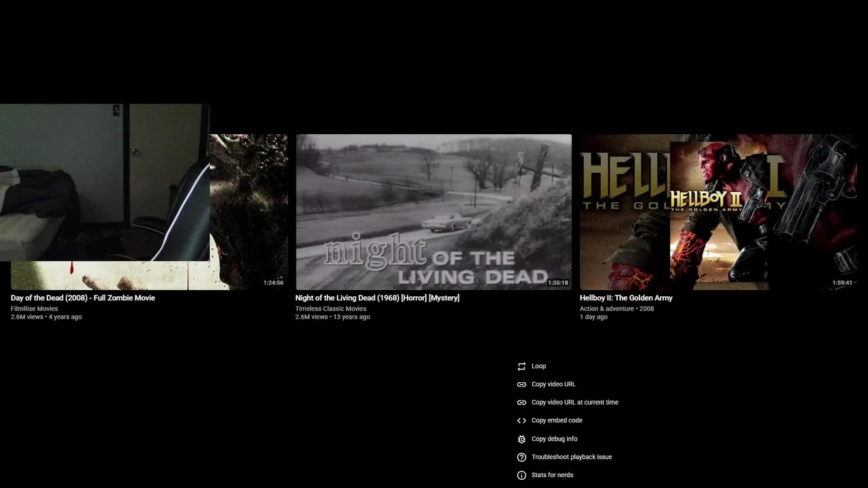Click the bug icon for debug info
Viewport: 868px width, 488px height.
(521, 439)
